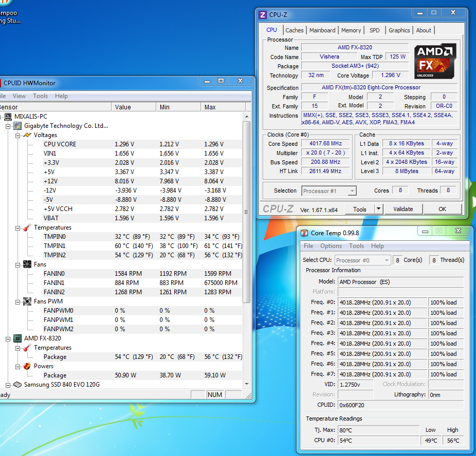Viewport: 476px width, 456px height.
Task: Click the Tools button in CPU-Z
Action: click(x=360, y=209)
